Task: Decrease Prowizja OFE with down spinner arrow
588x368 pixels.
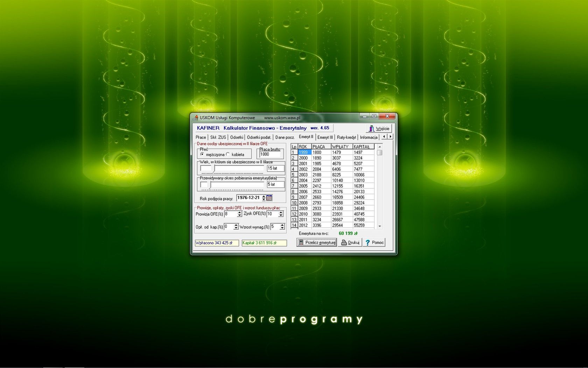Action: (239, 215)
